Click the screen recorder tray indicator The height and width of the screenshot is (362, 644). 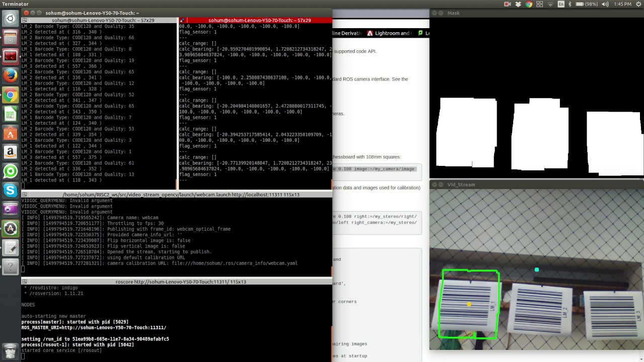[507, 4]
